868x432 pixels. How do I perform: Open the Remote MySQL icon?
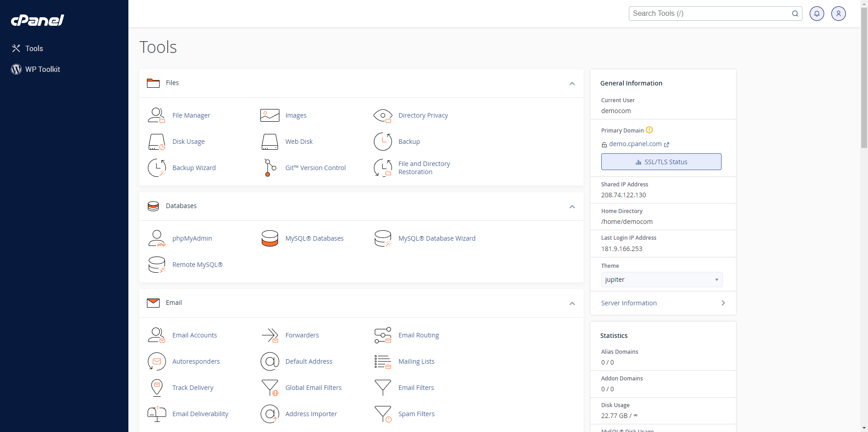tap(156, 265)
